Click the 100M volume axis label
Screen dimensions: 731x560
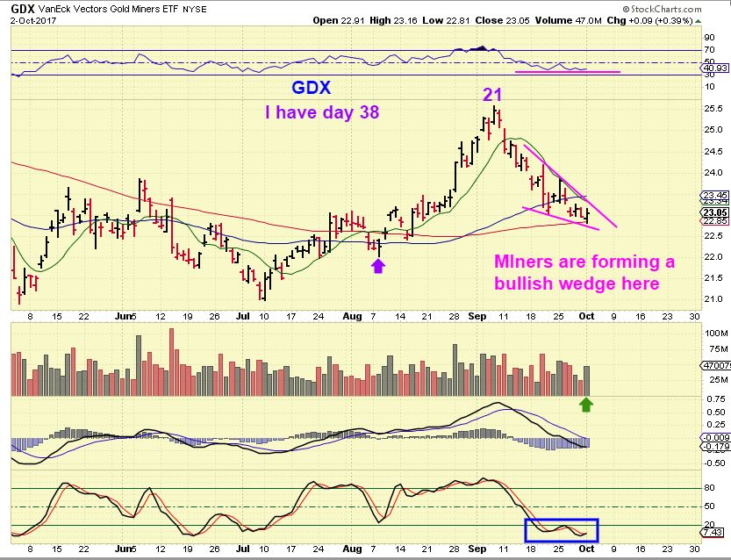pos(716,334)
